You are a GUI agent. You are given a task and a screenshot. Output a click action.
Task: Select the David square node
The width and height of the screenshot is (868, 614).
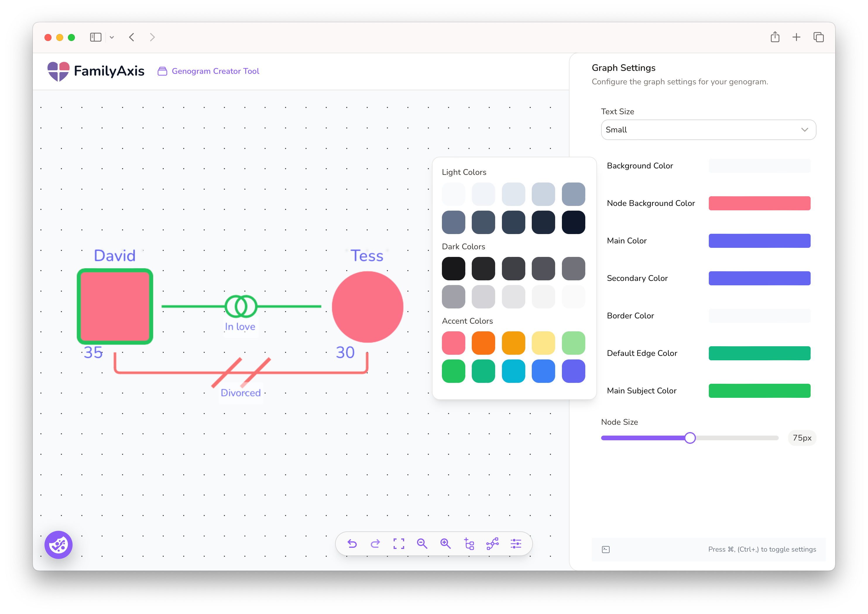[x=115, y=306]
